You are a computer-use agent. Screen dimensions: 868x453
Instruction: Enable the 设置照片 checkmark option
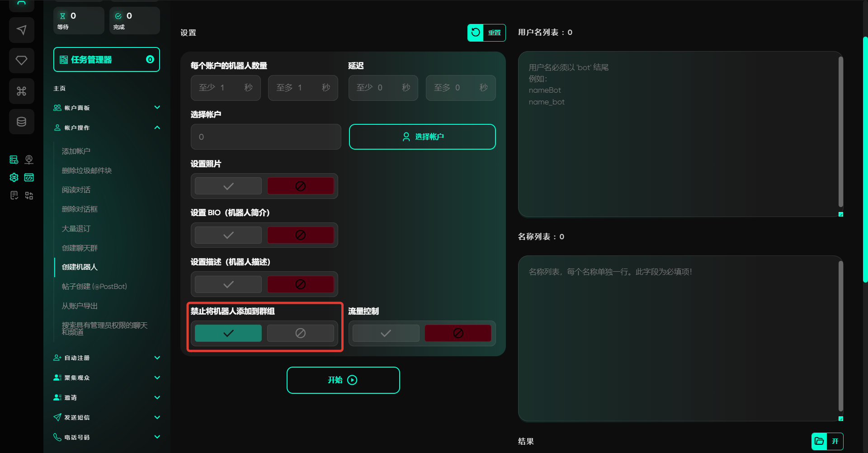pos(228,186)
